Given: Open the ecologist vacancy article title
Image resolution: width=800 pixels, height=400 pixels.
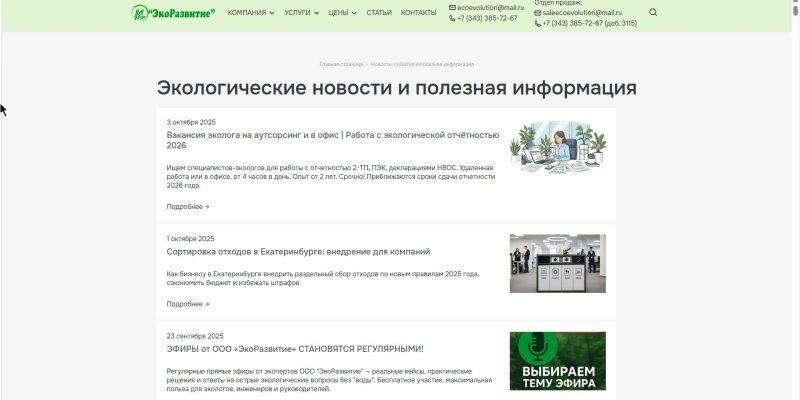Looking at the screenshot, I should tap(332, 139).
